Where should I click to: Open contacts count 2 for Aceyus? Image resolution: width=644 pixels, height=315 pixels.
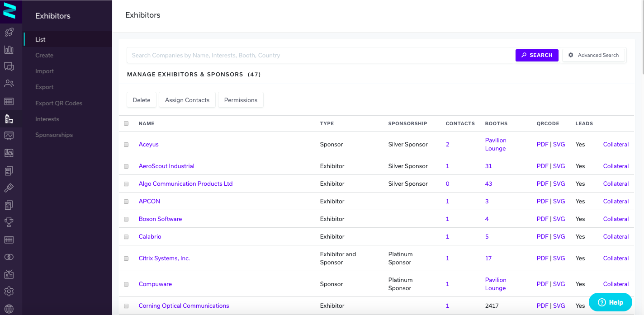tap(448, 145)
